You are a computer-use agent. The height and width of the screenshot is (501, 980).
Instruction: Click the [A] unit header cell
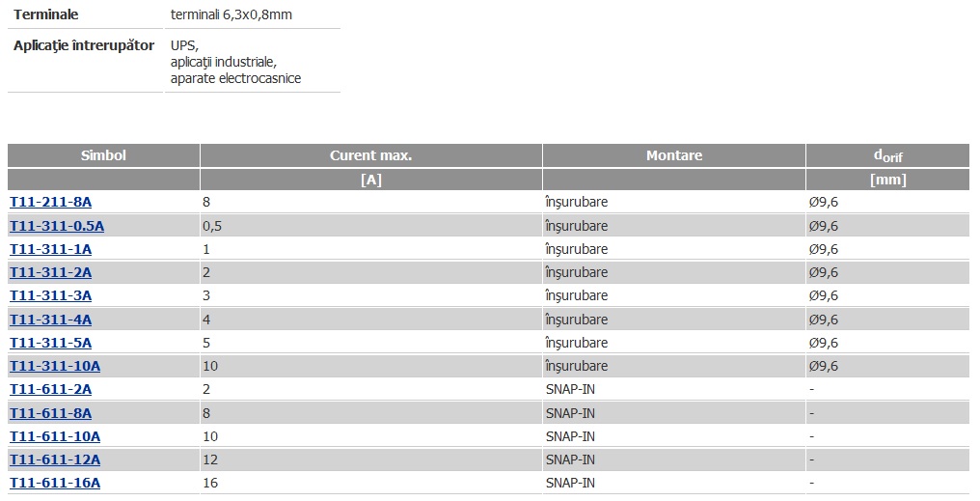tap(371, 180)
